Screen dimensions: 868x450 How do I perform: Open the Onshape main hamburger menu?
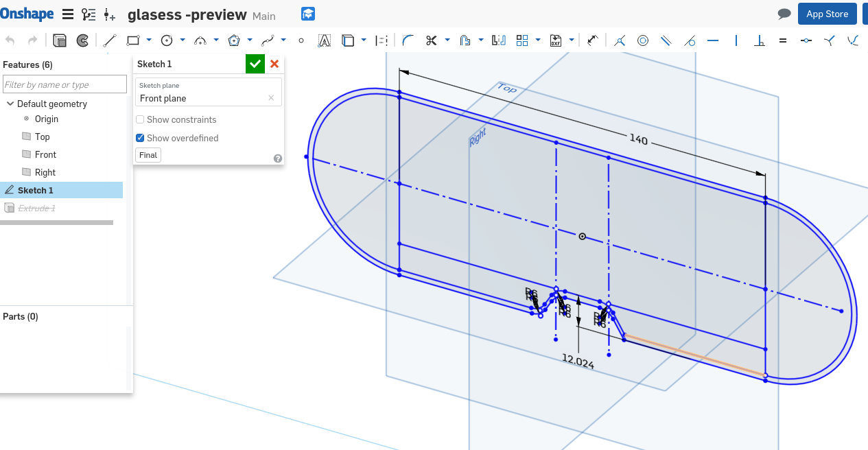tap(68, 14)
